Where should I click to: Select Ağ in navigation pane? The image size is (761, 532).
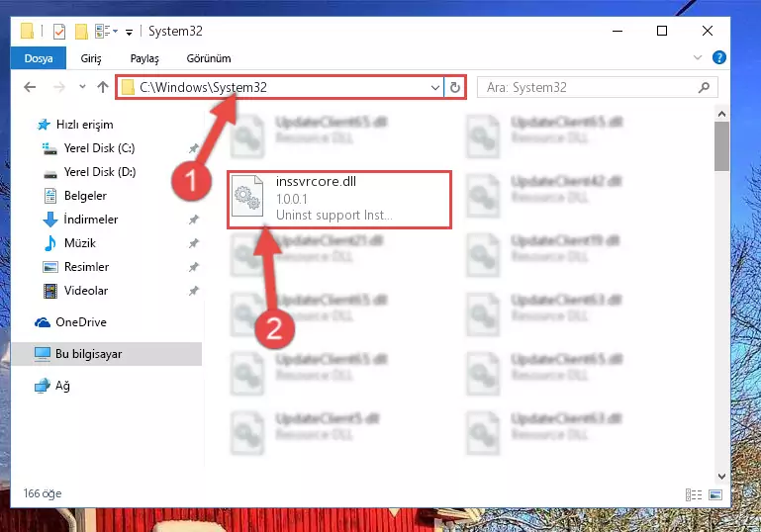click(51, 386)
